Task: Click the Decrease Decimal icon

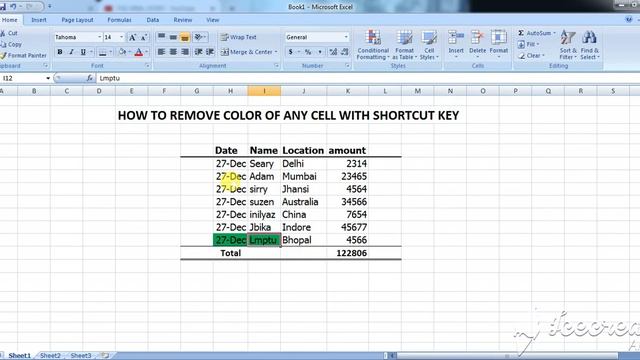Action: (x=345, y=52)
